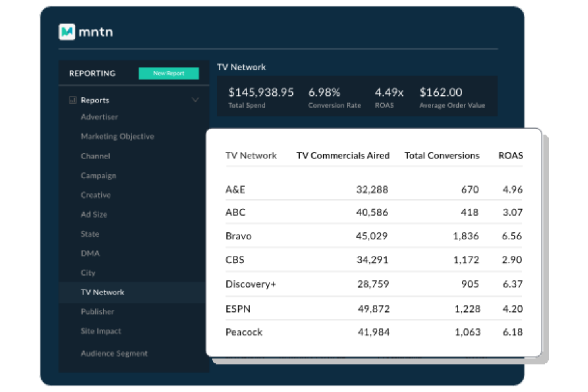Click the mntn logo icon

(67, 32)
